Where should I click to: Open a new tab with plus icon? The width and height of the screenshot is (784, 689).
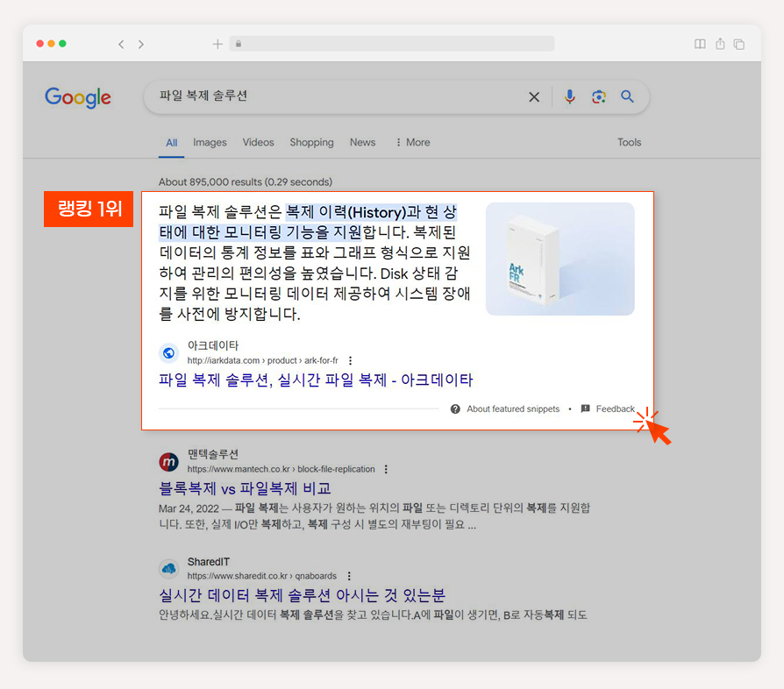coord(217,44)
